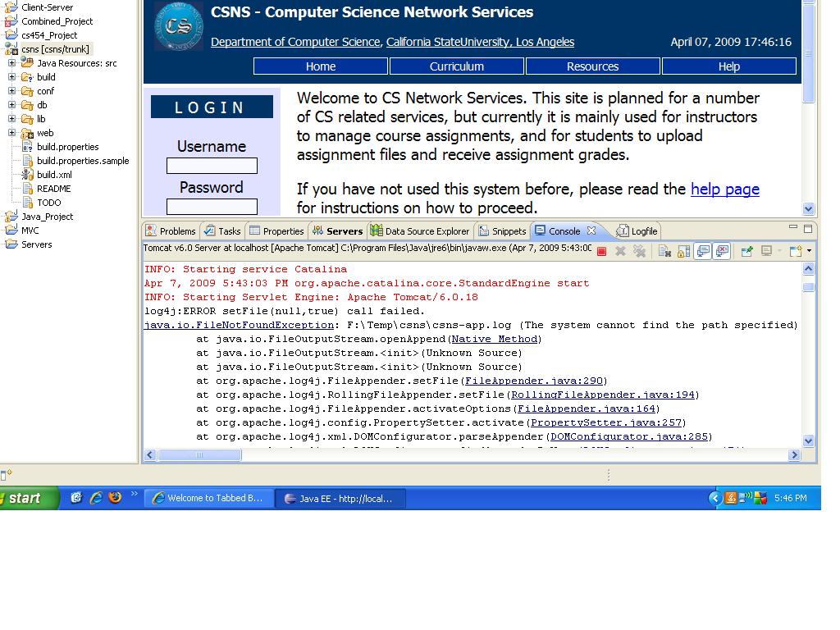Toggle show console when standard error changes
This screenshot has height=630, width=840.
[722, 251]
